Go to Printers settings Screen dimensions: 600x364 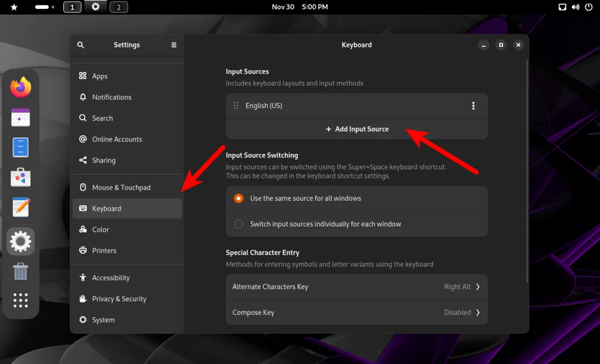coord(127,250)
